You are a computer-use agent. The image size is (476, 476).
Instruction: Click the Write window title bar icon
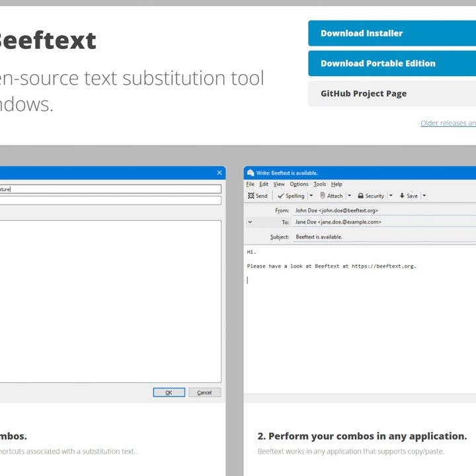pyautogui.click(x=251, y=173)
